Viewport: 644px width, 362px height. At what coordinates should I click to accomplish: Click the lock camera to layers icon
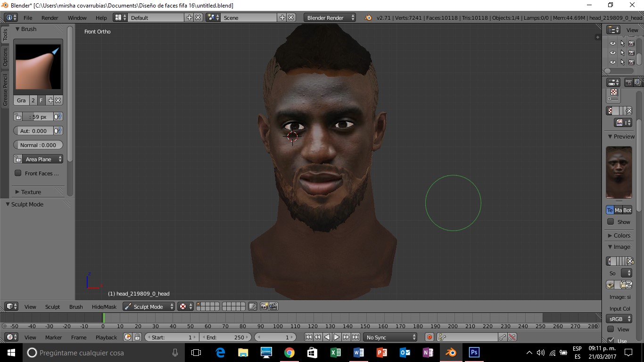pos(253,306)
